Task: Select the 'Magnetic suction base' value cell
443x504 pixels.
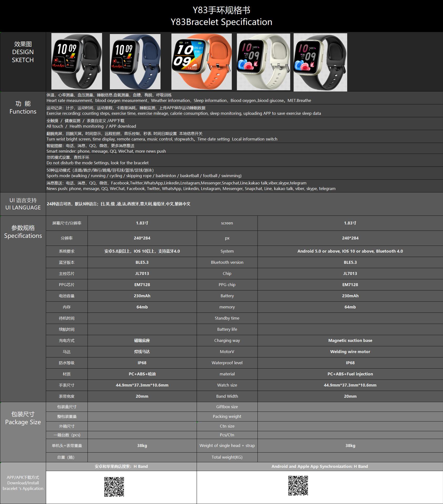Action: [350, 340]
